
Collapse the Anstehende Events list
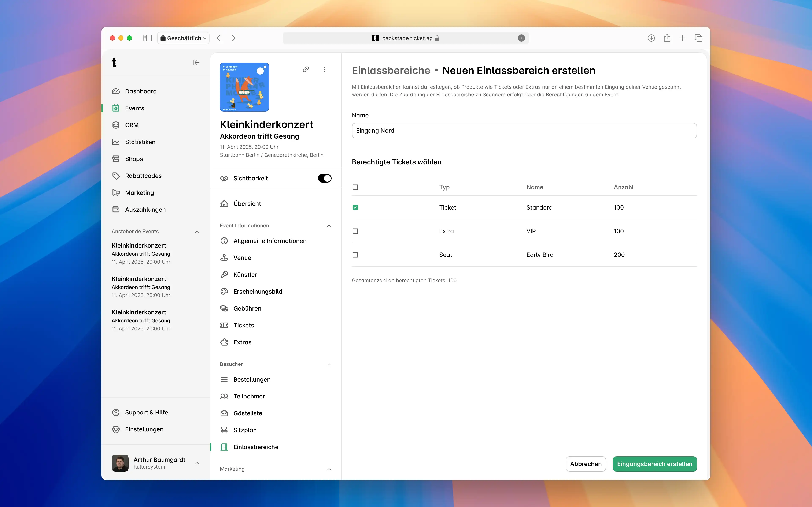tap(197, 232)
